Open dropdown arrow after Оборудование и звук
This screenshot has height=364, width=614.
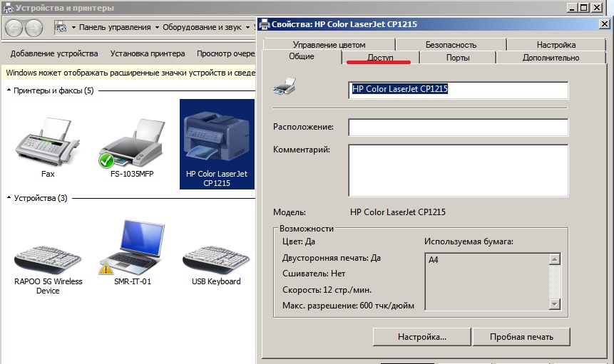pyautogui.click(x=247, y=27)
